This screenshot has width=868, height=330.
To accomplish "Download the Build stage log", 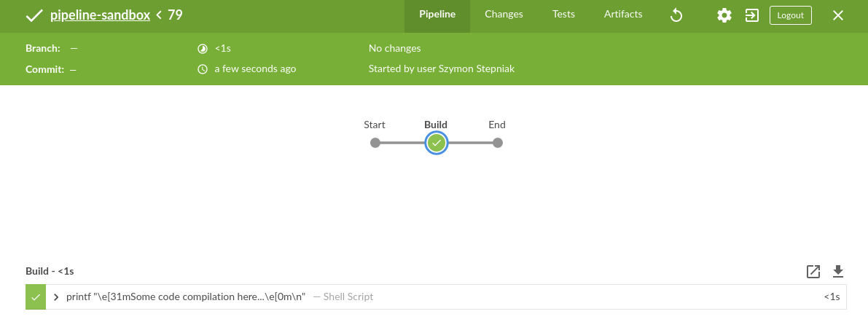I will coord(838,272).
